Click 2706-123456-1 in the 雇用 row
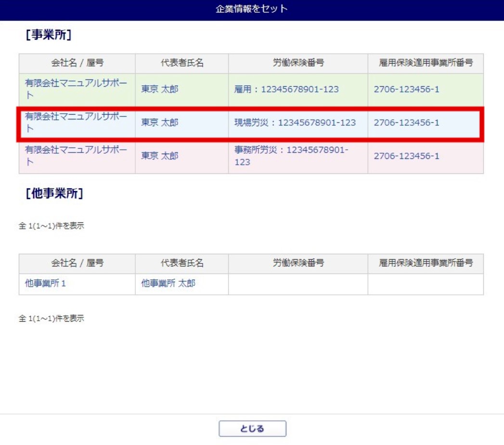Screen dimensions: 504x445 point(406,89)
